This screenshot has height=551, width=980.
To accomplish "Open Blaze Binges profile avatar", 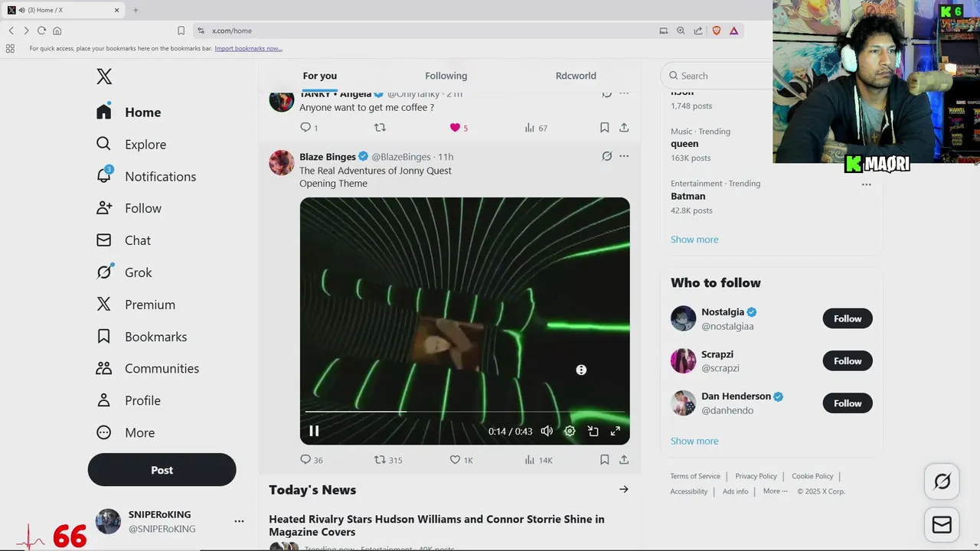I will click(282, 162).
